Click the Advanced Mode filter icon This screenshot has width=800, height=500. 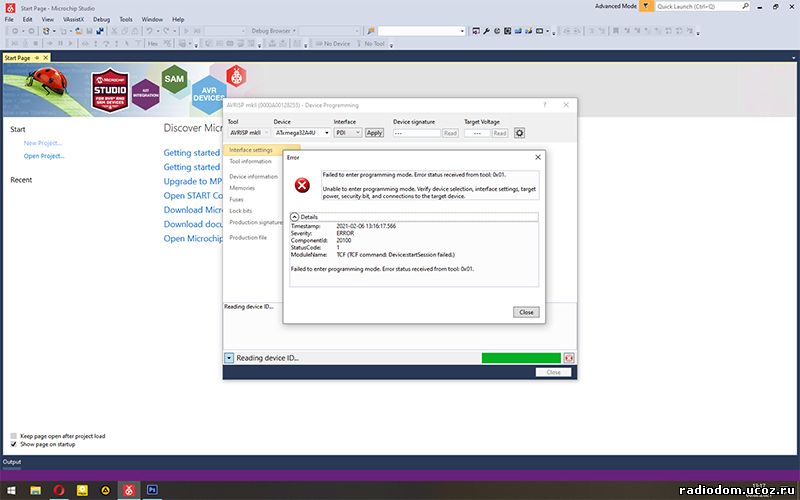coord(646,6)
